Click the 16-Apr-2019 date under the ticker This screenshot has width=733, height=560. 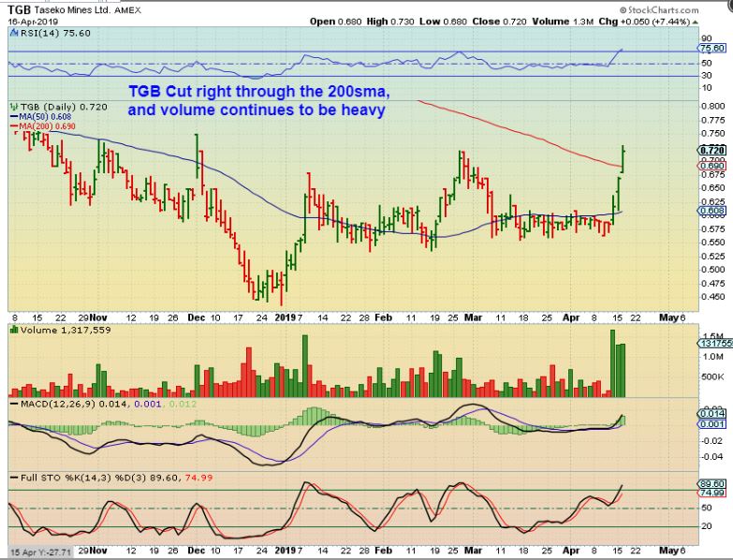click(x=33, y=22)
